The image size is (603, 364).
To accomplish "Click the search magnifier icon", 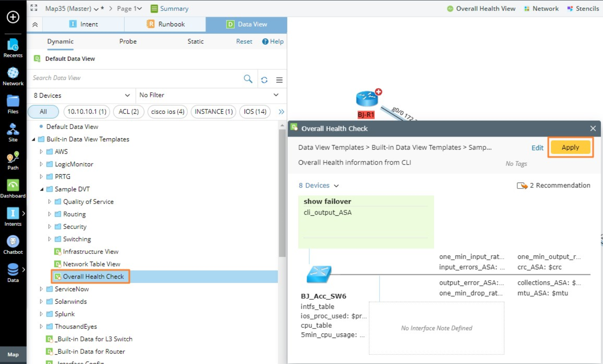I will [x=248, y=79].
